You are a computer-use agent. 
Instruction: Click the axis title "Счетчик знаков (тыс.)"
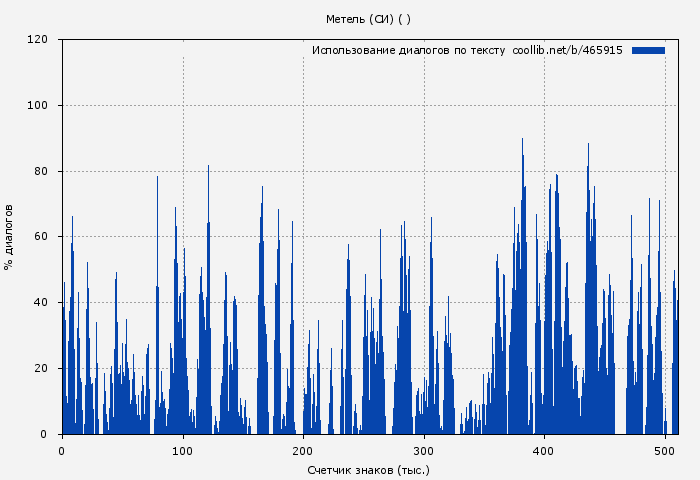(x=368, y=469)
